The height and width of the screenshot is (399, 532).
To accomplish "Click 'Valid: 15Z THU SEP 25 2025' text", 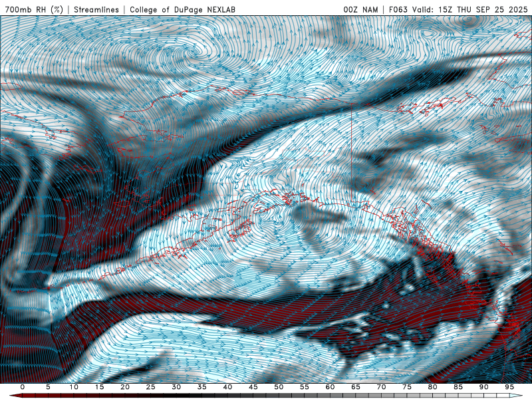I will point(469,9).
